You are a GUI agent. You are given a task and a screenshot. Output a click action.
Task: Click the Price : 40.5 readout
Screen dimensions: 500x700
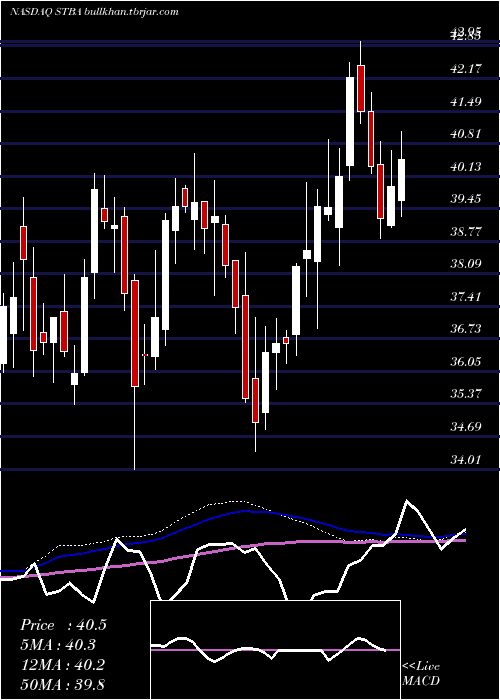click(x=63, y=625)
